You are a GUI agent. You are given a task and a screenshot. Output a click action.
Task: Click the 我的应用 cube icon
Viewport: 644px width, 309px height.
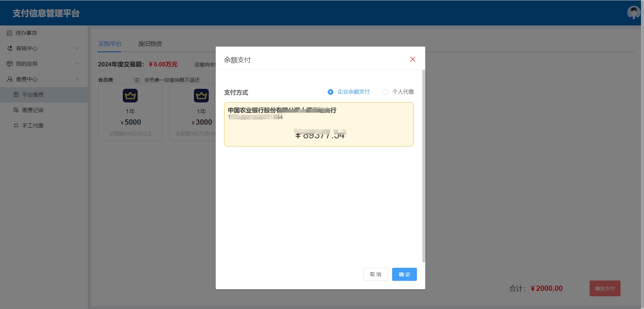pyautogui.click(x=10, y=64)
